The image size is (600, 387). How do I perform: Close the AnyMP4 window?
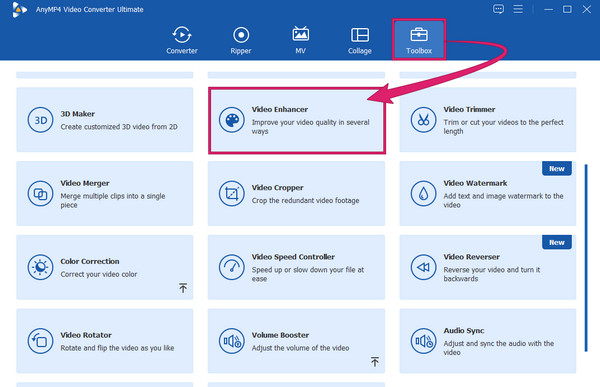[x=587, y=9]
